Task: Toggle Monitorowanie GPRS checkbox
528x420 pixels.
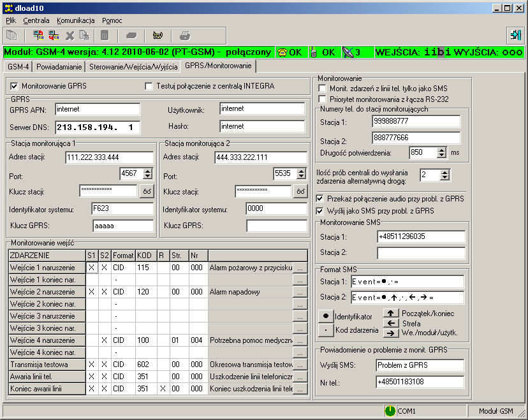Action: (x=14, y=86)
